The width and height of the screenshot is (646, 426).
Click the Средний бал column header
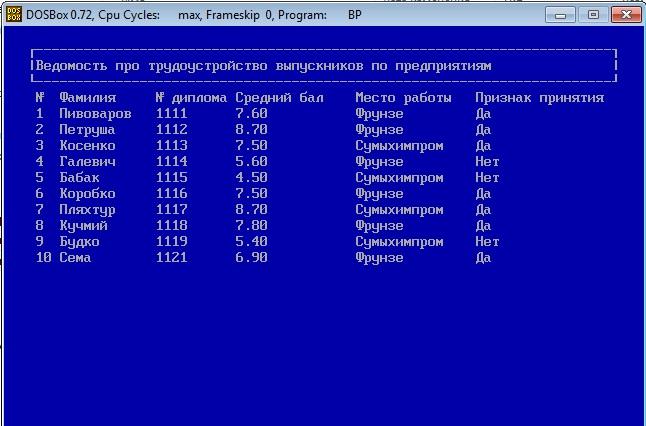point(279,98)
